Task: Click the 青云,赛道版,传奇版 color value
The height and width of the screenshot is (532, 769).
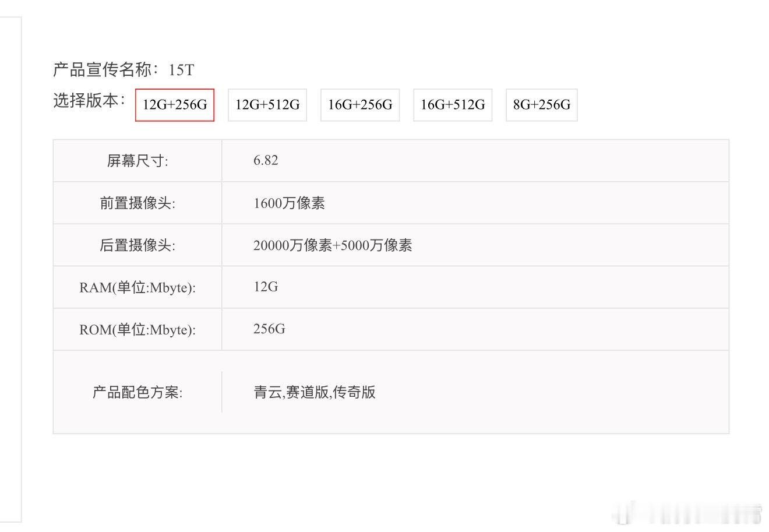Action: pos(315,392)
